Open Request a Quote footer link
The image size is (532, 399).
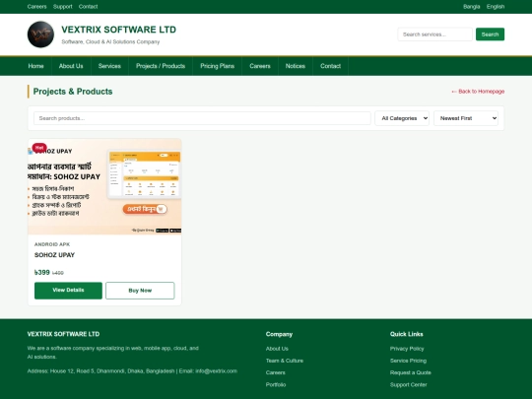[x=410, y=372]
